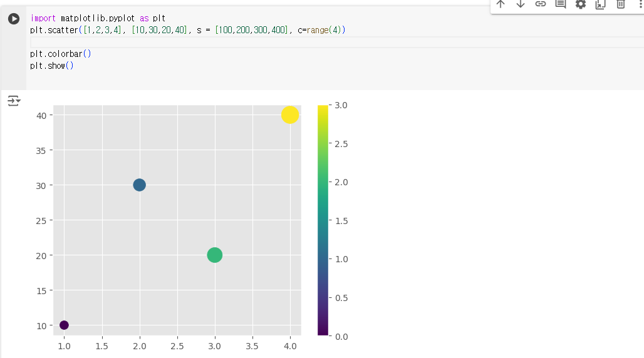Click the x-axis tick label 3.5
644x358 pixels.
(x=252, y=346)
